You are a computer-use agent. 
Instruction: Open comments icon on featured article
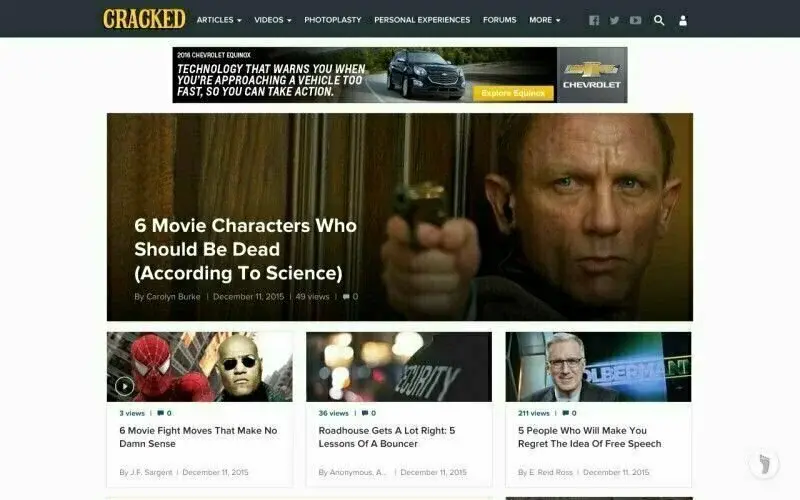pyautogui.click(x=346, y=296)
